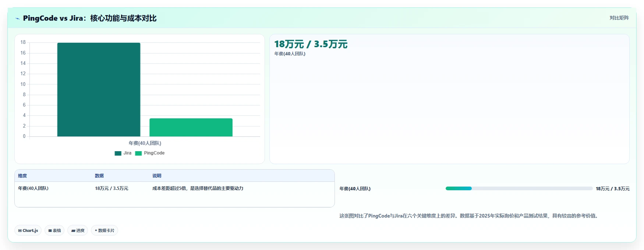644x250 pixels.
Task: Click the y-axis value 10
Action: pos(23,84)
